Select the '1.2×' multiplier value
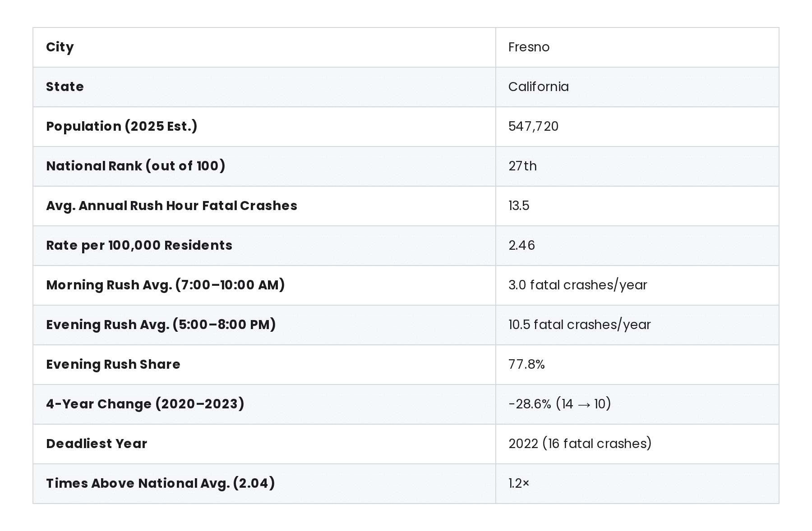812x531 pixels. point(519,484)
